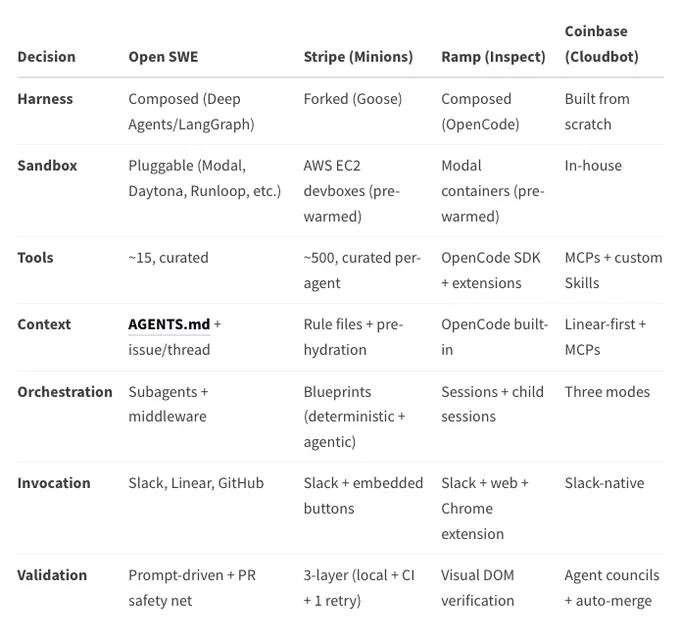680x639 pixels.
Task: Open the AGENTS.md link
Action: [169, 324]
